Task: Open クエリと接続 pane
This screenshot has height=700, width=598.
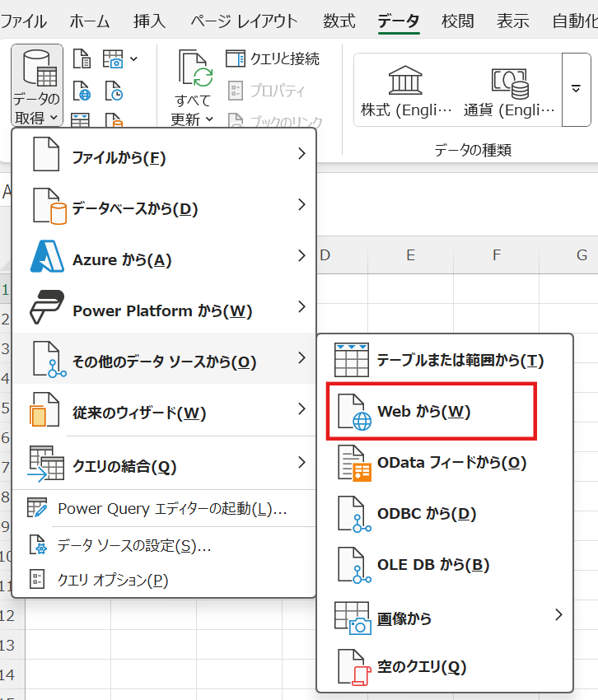Action: [x=273, y=58]
